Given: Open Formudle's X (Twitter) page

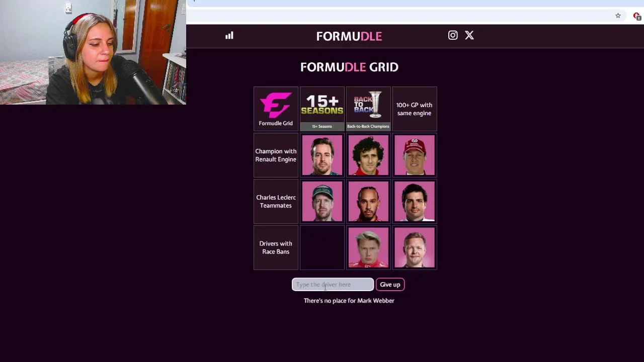Looking at the screenshot, I should point(469,35).
